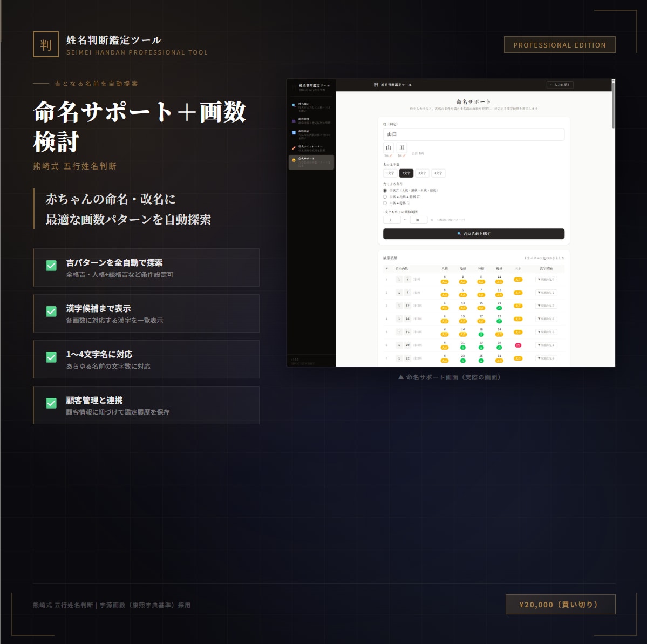Expand 候補を見る for row 1 4
The image size is (647, 644).
(x=546, y=292)
